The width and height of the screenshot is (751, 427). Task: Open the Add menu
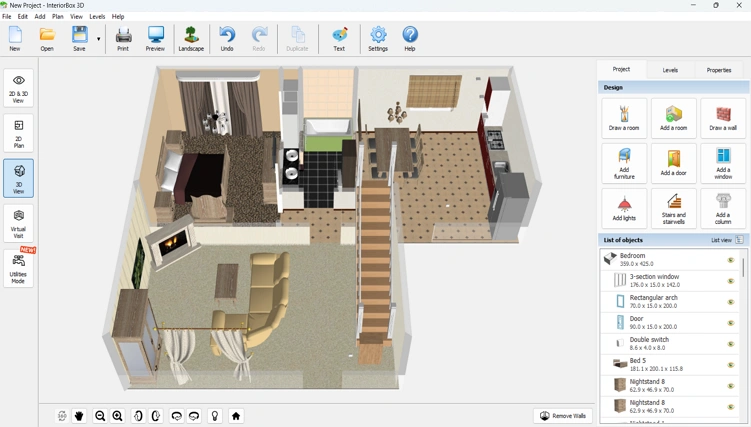tap(40, 16)
